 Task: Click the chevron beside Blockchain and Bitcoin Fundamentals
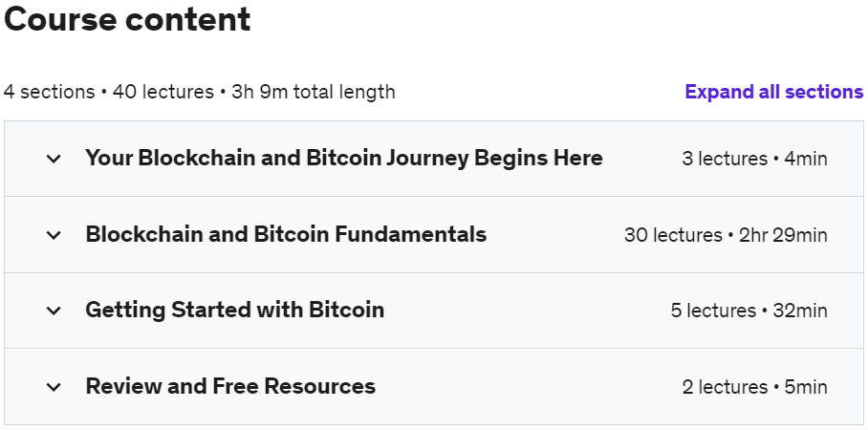pyautogui.click(x=54, y=235)
